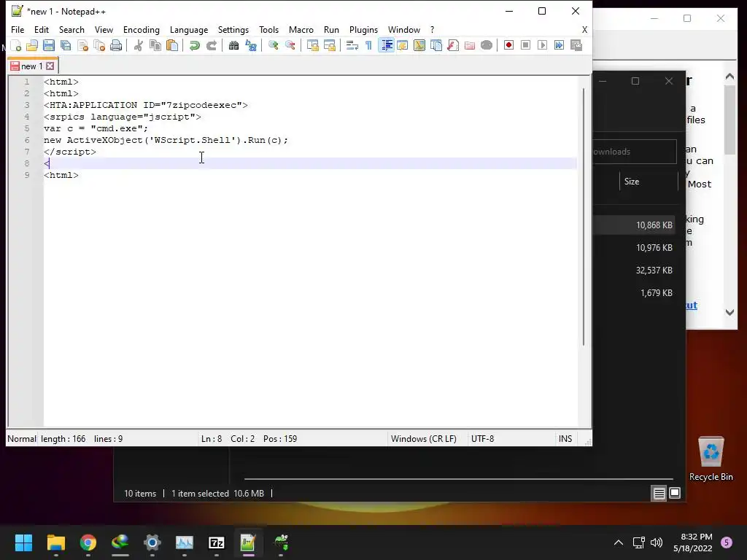
Task: Click the Open file toolbar icon
Action: coord(32,45)
